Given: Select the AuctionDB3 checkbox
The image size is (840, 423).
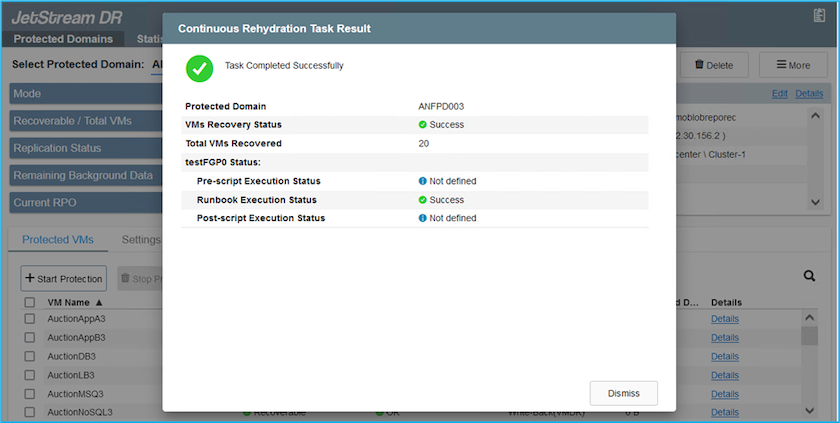Looking at the screenshot, I should pyautogui.click(x=29, y=356).
